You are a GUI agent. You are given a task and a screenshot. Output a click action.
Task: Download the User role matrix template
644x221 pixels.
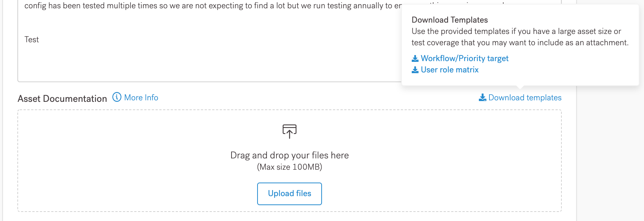[x=449, y=70]
